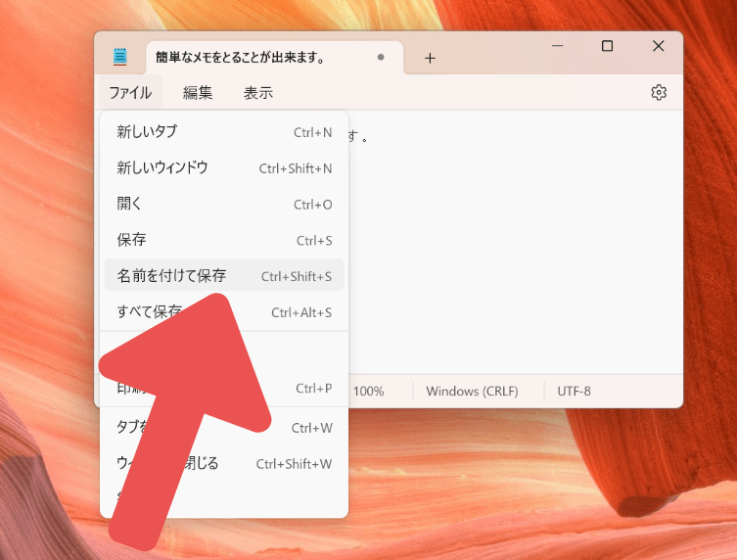
Task: Select the 簡単なメモをとることが出来ます。 tab
Action: coord(274,58)
